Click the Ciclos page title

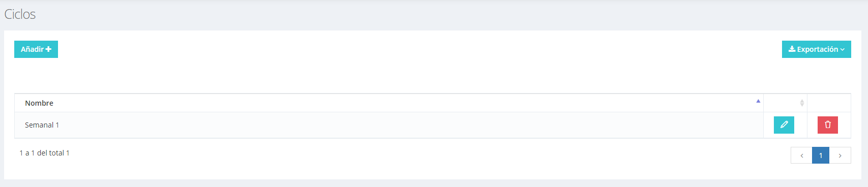(20, 14)
